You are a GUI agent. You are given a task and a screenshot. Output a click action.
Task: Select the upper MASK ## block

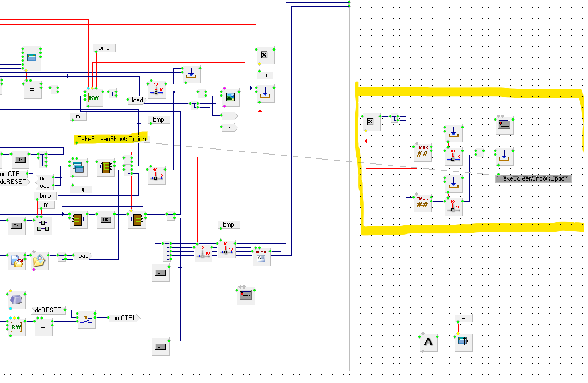point(422,152)
